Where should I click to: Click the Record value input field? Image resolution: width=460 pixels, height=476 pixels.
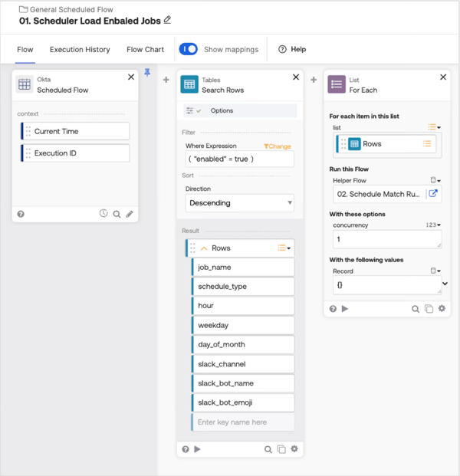pyautogui.click(x=387, y=285)
